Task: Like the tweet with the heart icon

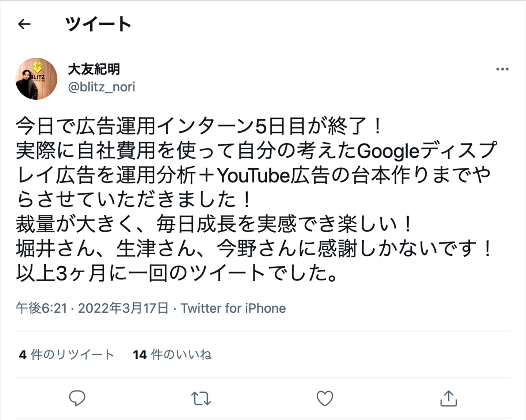Action: (325, 398)
